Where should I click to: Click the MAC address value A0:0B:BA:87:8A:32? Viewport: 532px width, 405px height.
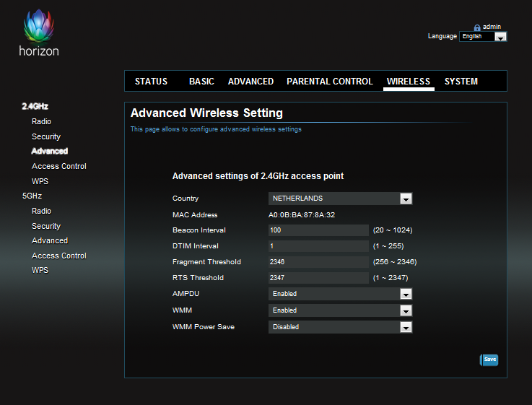(x=302, y=214)
